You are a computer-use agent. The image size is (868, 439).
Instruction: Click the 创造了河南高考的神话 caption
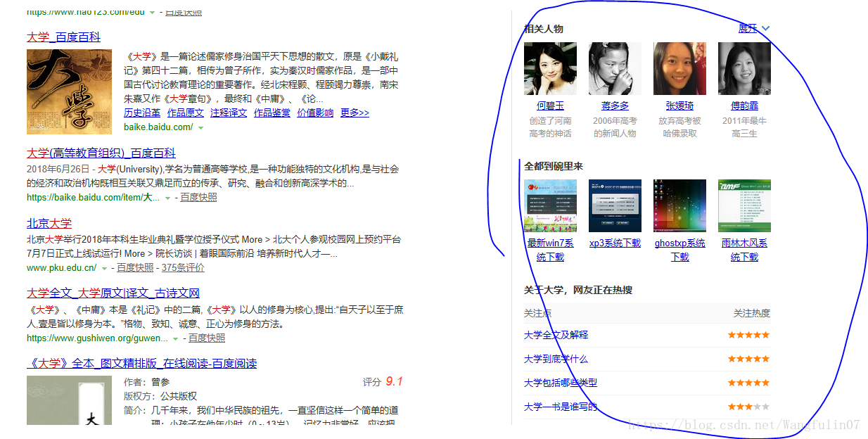point(550,127)
